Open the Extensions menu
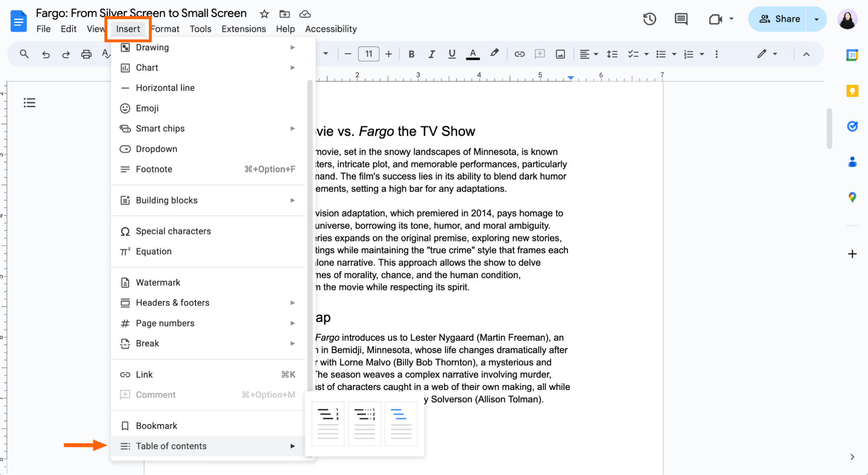This screenshot has height=475, width=868. [244, 29]
